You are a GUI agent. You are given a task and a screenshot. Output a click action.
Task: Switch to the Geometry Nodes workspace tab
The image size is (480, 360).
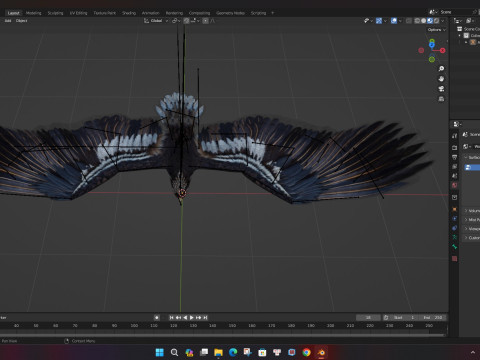(x=230, y=13)
